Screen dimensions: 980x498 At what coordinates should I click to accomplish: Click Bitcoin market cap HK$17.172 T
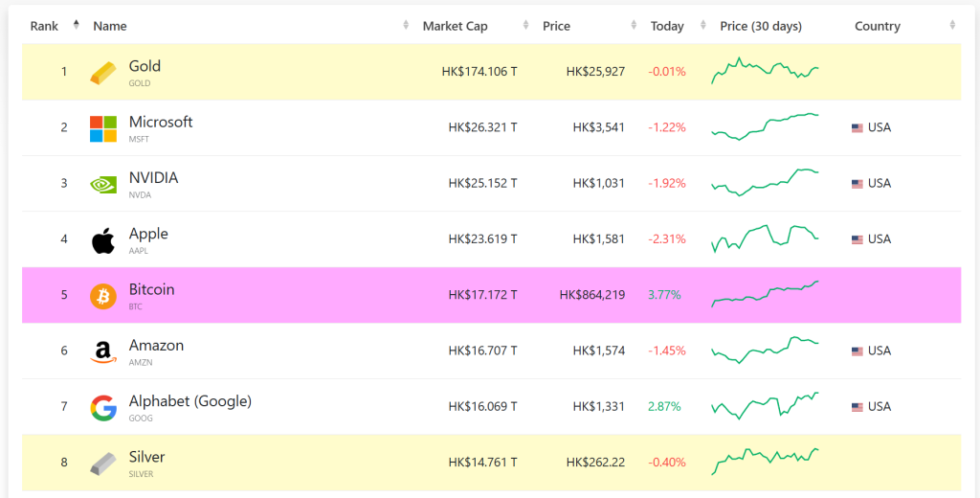[x=482, y=295]
